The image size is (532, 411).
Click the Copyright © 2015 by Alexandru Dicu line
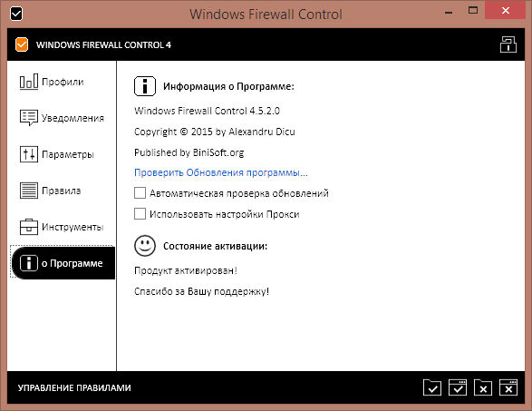215,132
